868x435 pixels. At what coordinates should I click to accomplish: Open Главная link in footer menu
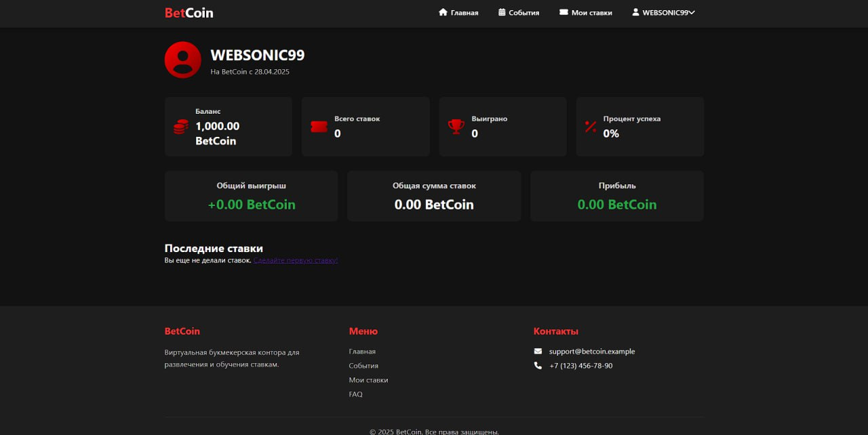coord(362,352)
